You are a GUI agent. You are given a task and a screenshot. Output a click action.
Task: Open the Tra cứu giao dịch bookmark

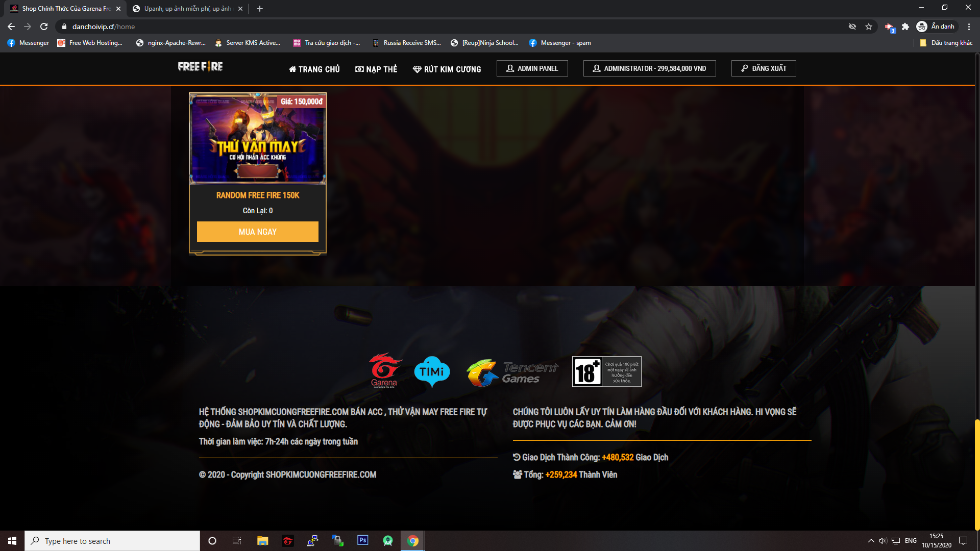[327, 43]
